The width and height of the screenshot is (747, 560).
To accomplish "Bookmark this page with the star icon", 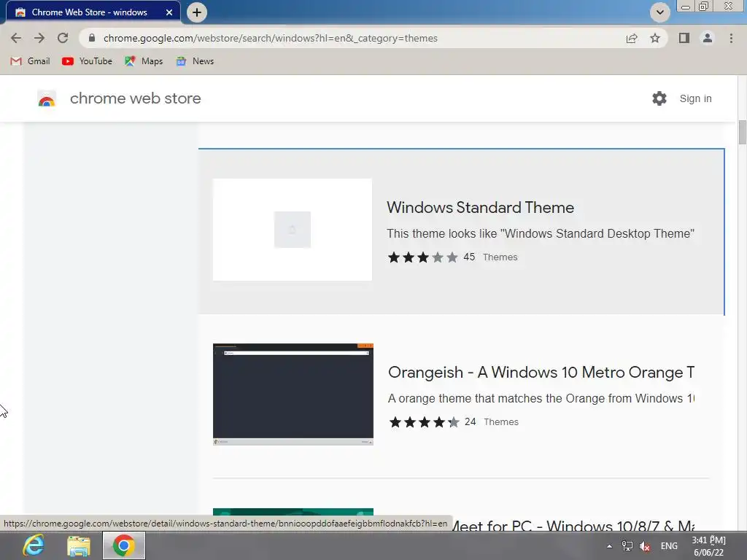I will [x=655, y=38].
